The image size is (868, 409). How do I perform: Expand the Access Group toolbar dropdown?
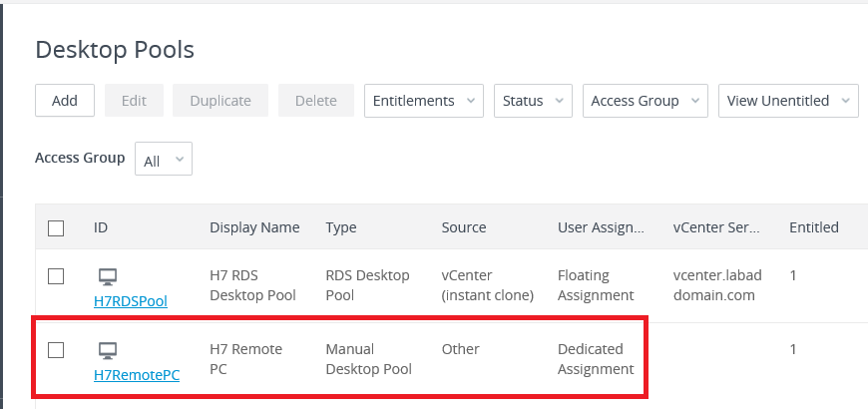645,101
